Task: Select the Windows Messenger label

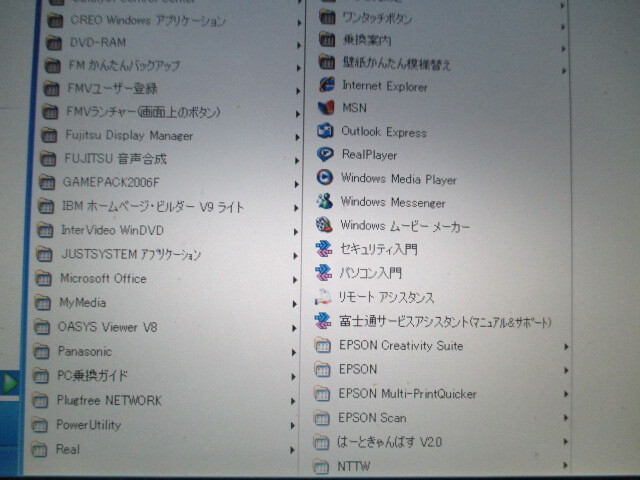Action: click(393, 202)
